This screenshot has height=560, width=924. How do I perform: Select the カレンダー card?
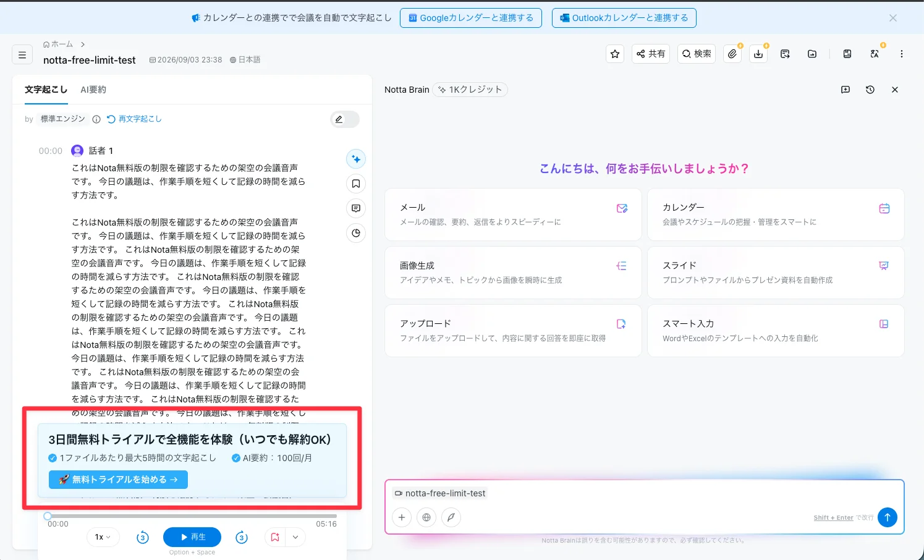[x=776, y=214]
